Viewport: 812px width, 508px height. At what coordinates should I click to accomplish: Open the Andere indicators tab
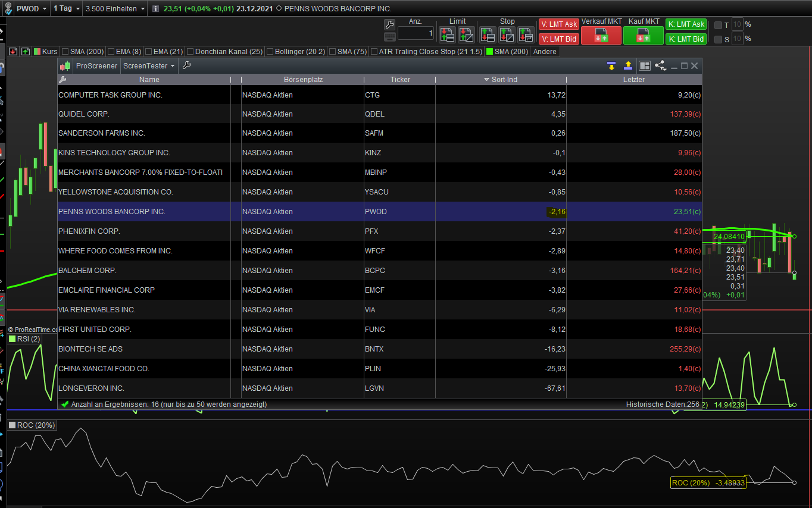click(545, 52)
